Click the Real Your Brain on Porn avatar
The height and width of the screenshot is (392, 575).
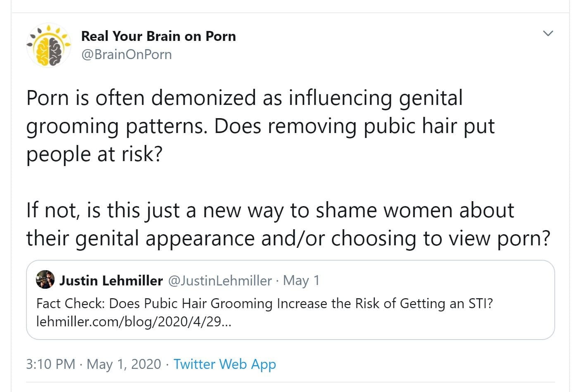point(49,45)
